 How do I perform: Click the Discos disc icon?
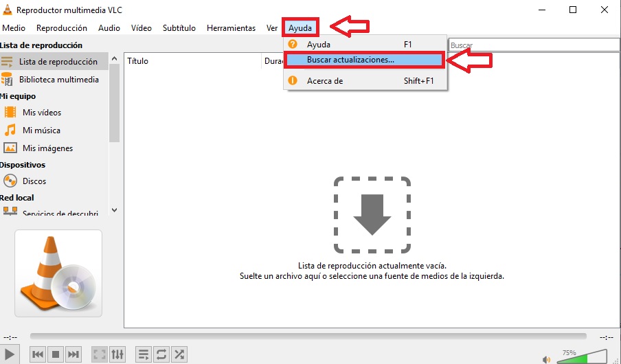(x=10, y=181)
